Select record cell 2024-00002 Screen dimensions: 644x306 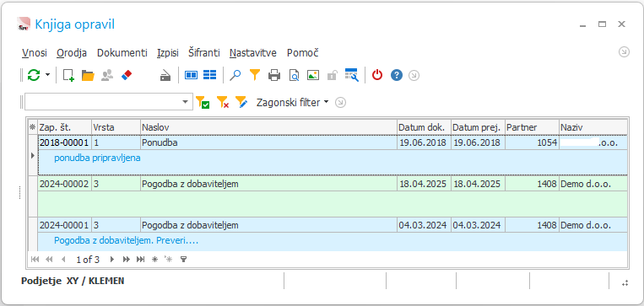pyautogui.click(x=64, y=184)
